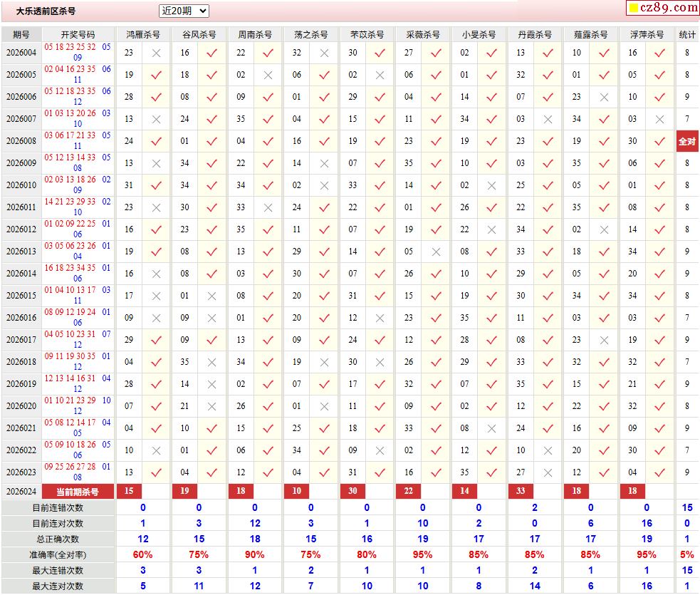Viewport: 700px width, 595px height.
Task: Click the check mark for 谷风杀号 in row 2026004
Action: (x=211, y=53)
